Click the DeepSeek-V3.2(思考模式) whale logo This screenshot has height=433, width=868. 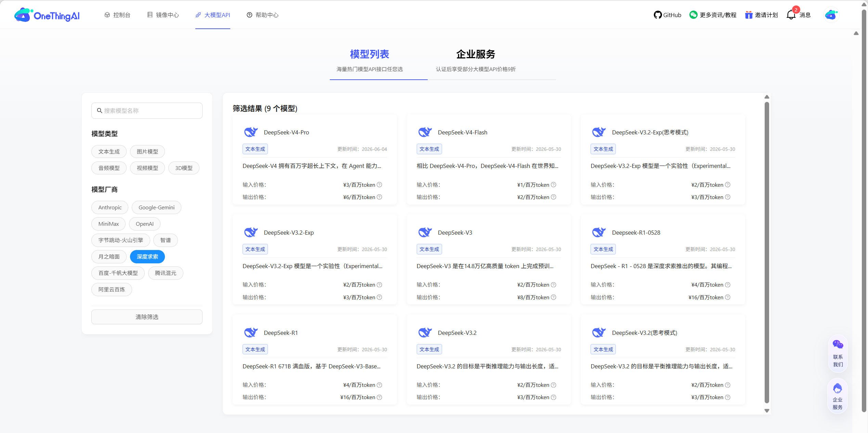pyautogui.click(x=599, y=332)
